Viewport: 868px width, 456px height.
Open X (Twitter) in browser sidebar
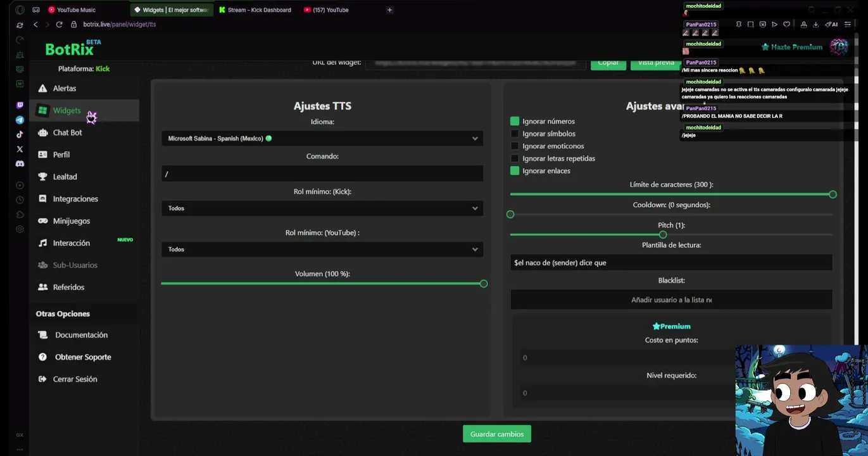click(20, 149)
